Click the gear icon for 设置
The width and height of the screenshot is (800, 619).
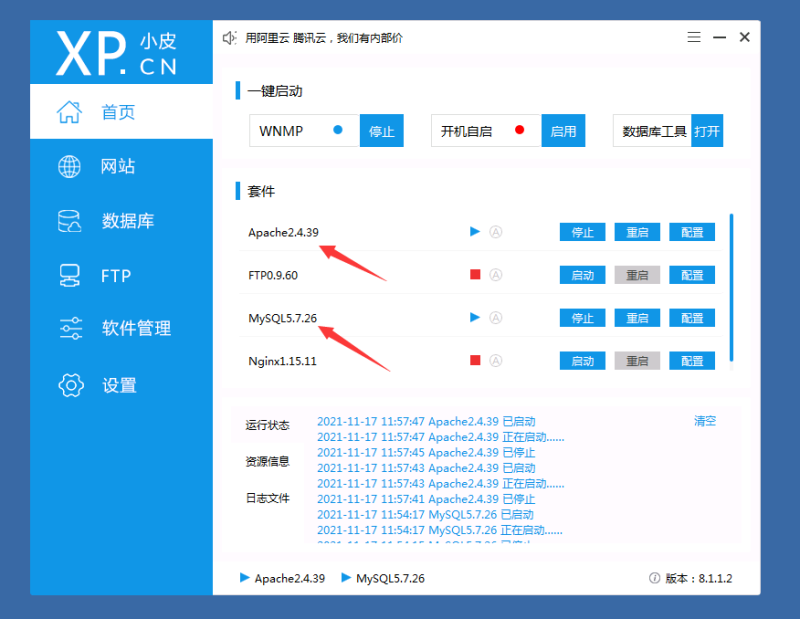click(71, 385)
